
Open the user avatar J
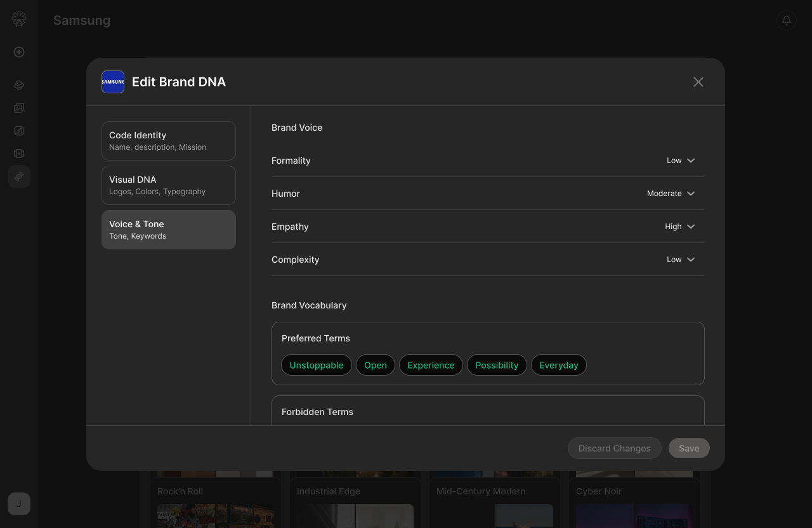(19, 504)
